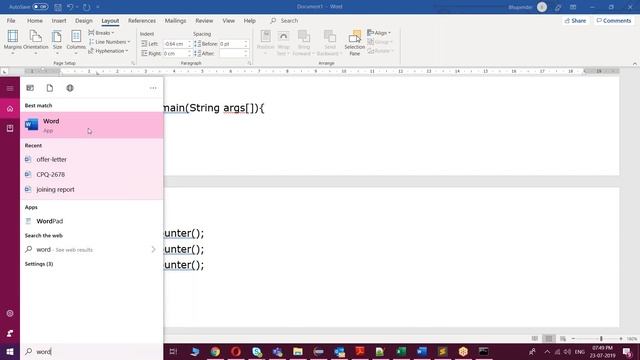The image size is (640, 360).
Task: Open Adobe Acrobat from the taskbar
Action: [360, 351]
